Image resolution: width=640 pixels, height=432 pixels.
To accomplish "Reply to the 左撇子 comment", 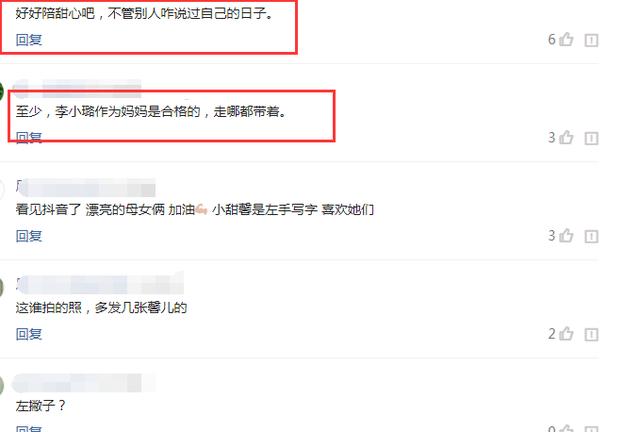I will pyautogui.click(x=29, y=428).
